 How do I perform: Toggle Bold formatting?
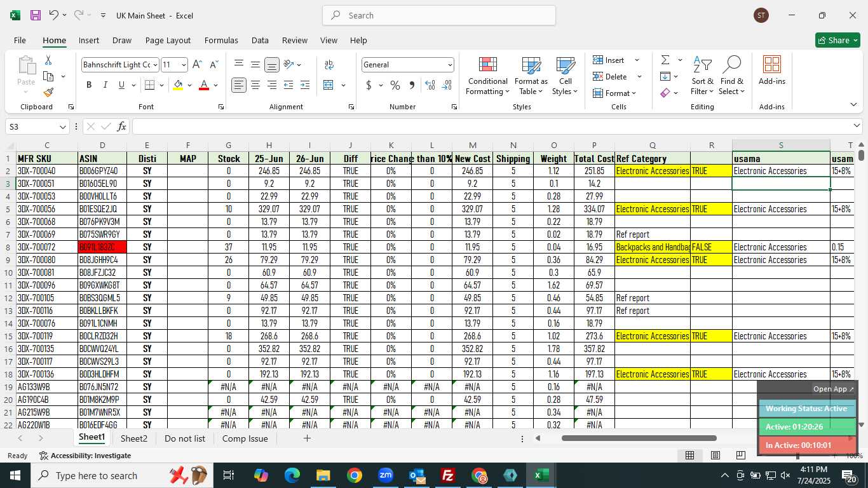point(89,85)
